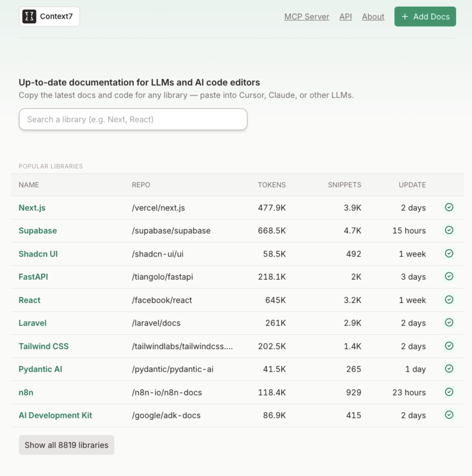Click the /tiangolo/fastapi repo text

tap(162, 277)
